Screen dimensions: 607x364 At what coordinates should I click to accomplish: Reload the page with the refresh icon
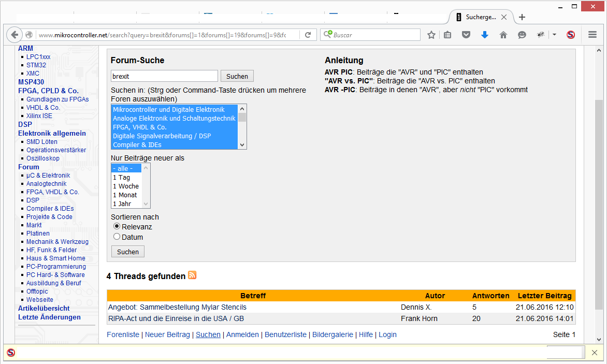(x=308, y=35)
